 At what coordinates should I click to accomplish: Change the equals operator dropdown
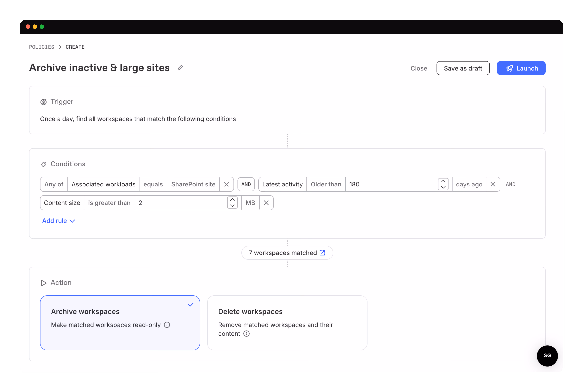pyautogui.click(x=153, y=184)
